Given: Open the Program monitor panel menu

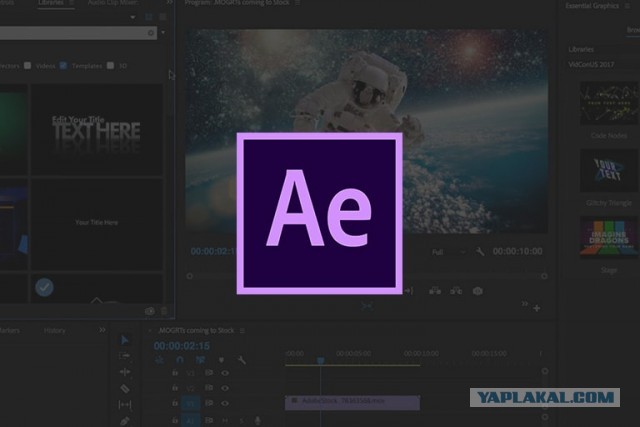Looking at the screenshot, I should point(298,3).
